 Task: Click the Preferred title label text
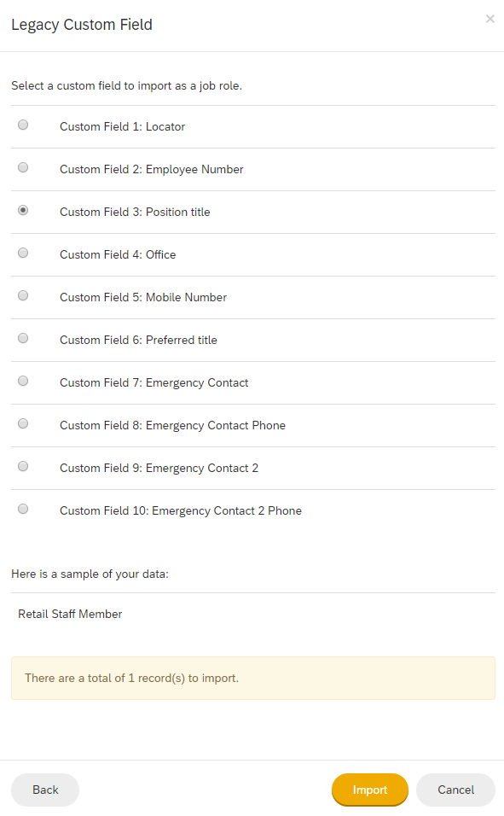[182, 340]
